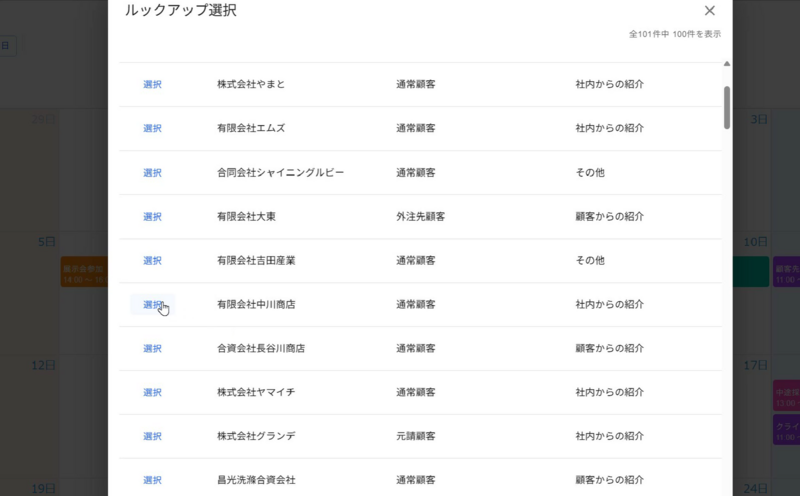Click the scrollbar up arrow
800x496 pixels.
(x=727, y=65)
